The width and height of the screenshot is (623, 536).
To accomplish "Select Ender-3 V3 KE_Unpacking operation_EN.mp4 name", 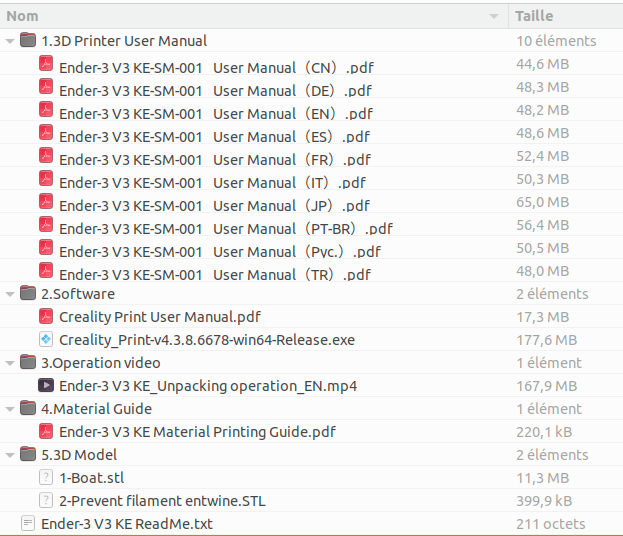I will tap(208, 386).
